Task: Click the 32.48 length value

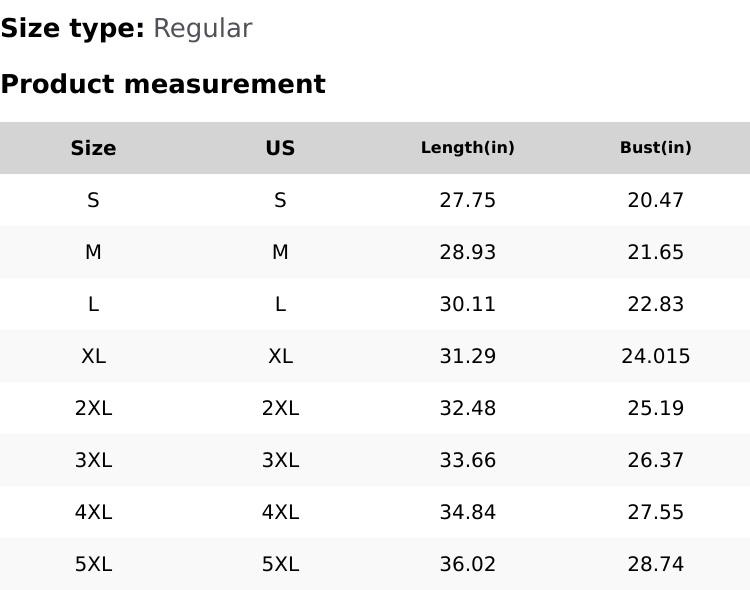Action: [x=467, y=408]
